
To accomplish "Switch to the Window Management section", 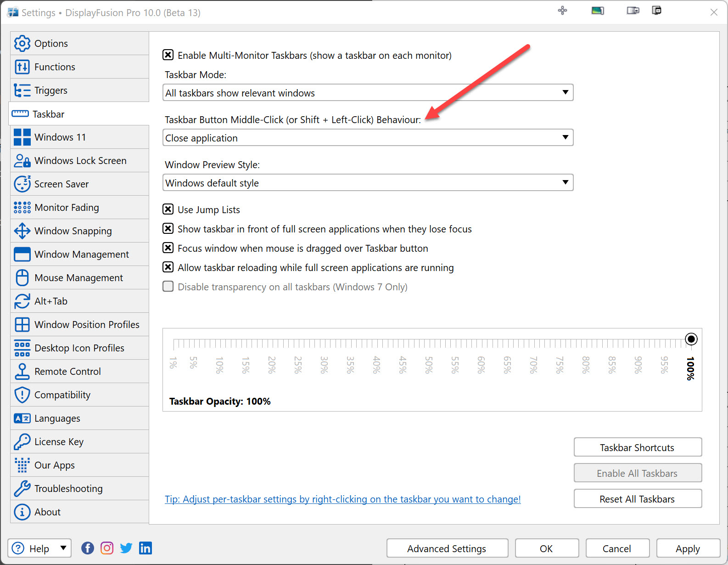I will point(81,254).
